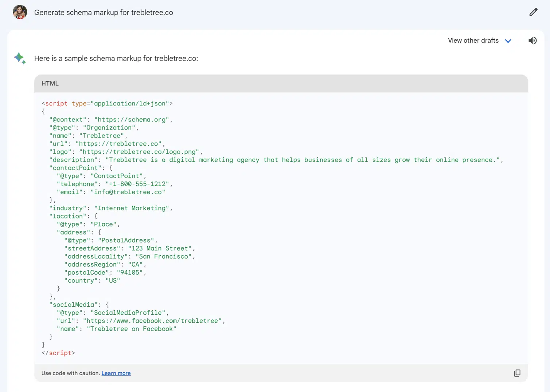Click the speaker listen icon
Viewport: 550px width, 392px height.
533,40
